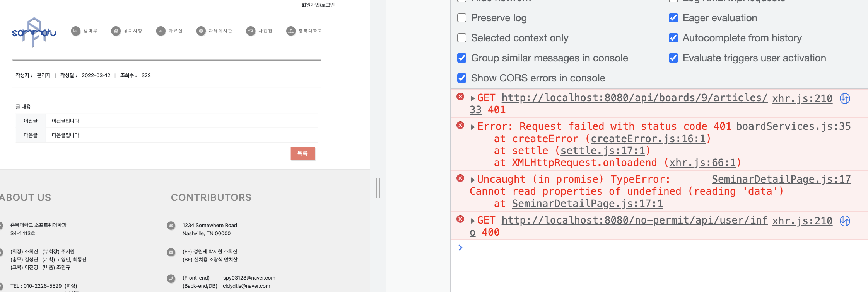The image size is (868, 292).
Task: Open the 회원가입/로그인 link
Action: coord(318,5)
